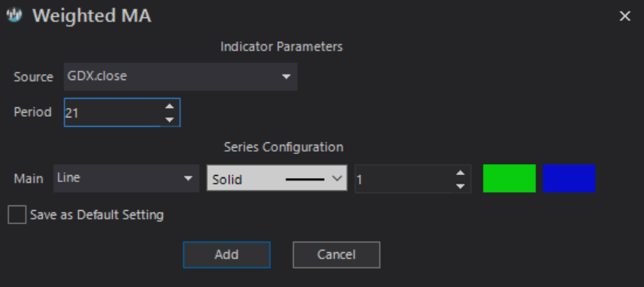Image resolution: width=644 pixels, height=287 pixels.
Task: Pick the green color swatch
Action: point(509,178)
